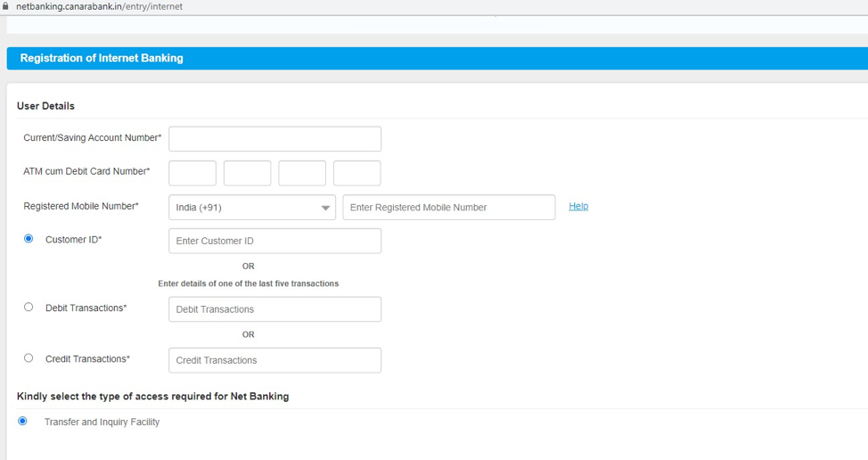Focus the fourth ATM card number box
This screenshot has height=460, width=868.
coord(356,173)
